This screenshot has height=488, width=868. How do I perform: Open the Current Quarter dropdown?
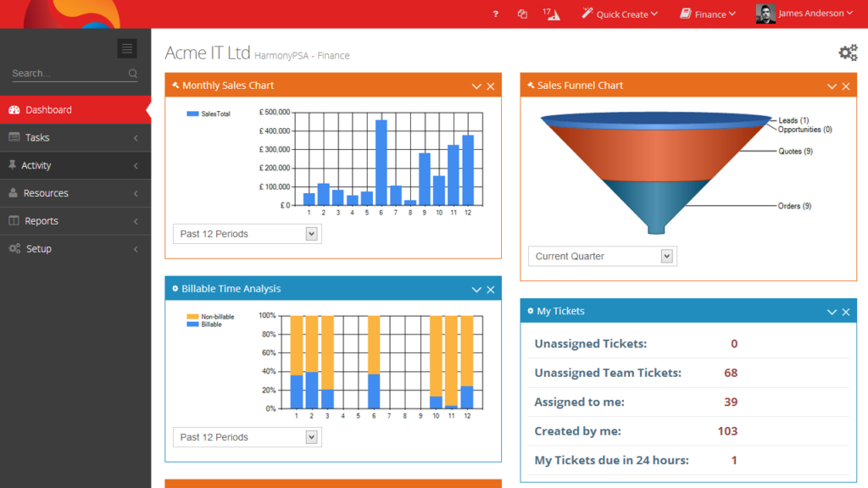602,255
